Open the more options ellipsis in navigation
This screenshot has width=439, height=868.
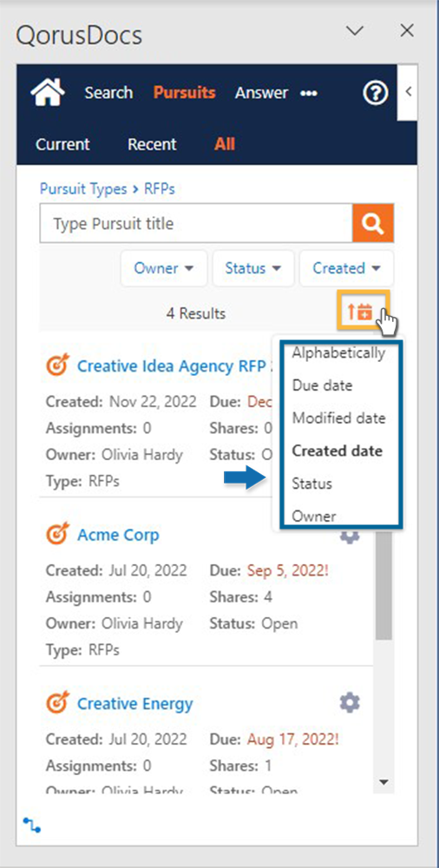(308, 94)
